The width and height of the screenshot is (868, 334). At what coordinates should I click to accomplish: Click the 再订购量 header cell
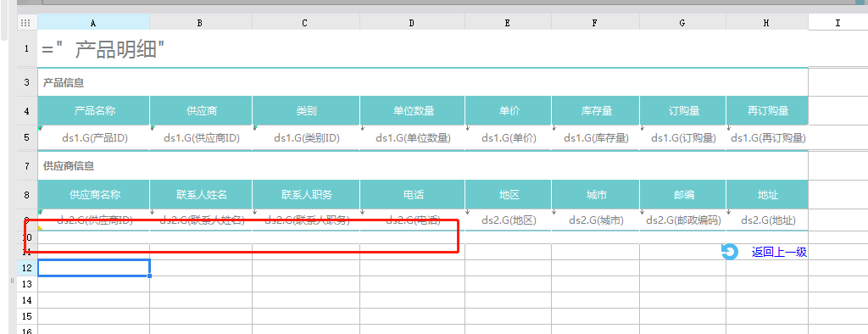767,111
